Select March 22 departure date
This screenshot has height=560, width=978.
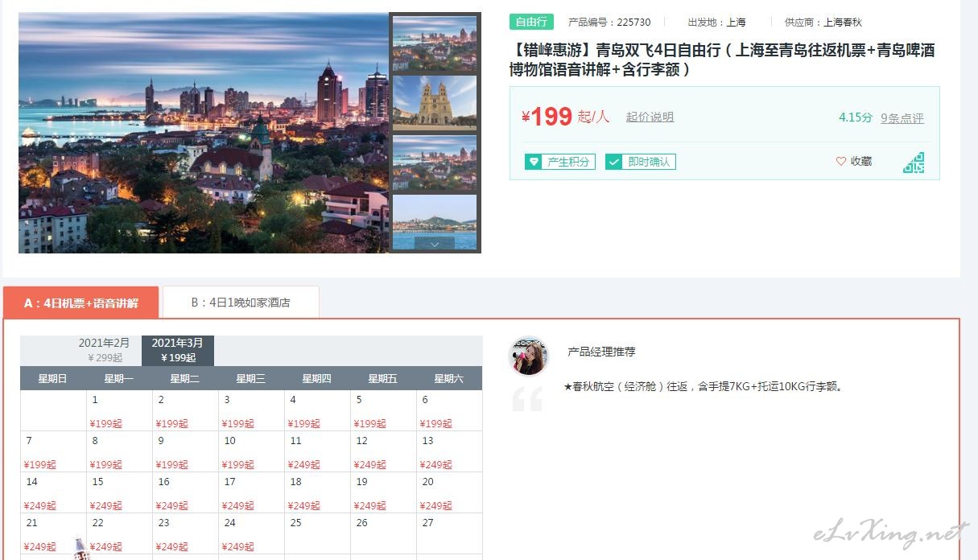pos(119,533)
